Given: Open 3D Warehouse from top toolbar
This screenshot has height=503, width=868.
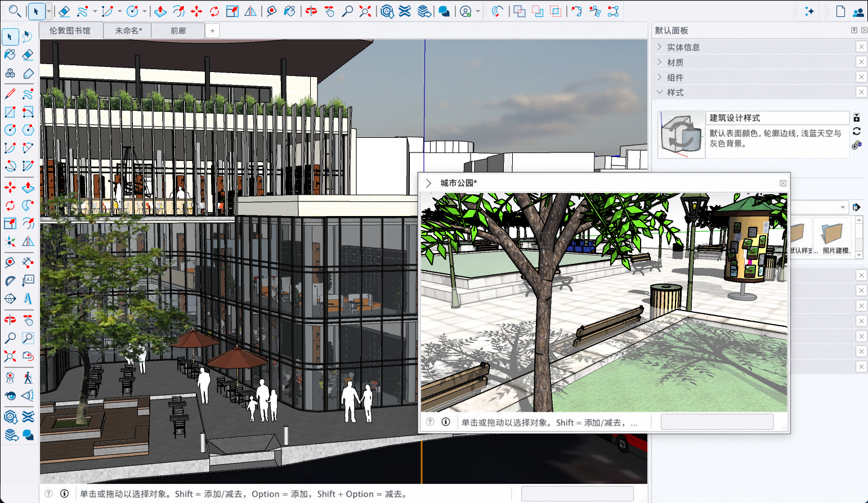Looking at the screenshot, I should pos(387,11).
